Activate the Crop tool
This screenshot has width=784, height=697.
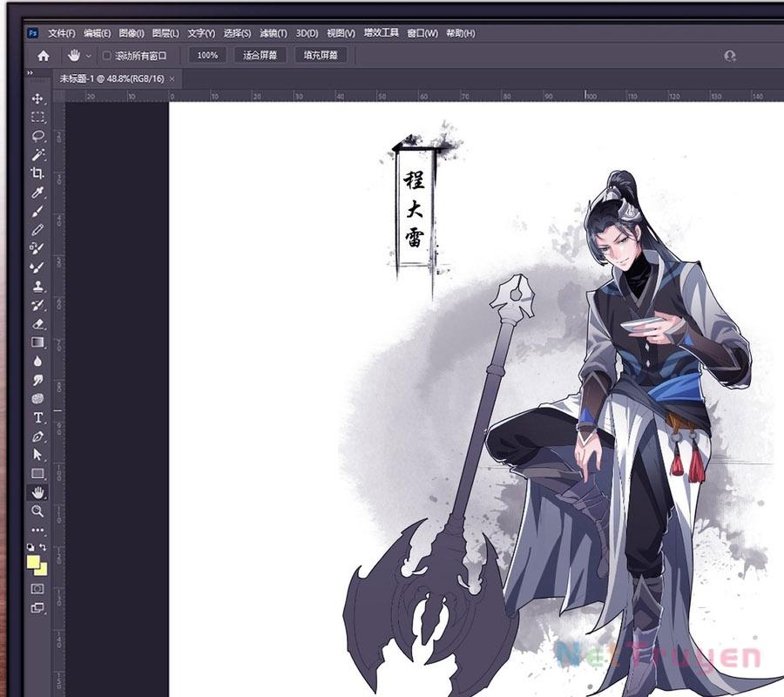tap(37, 173)
